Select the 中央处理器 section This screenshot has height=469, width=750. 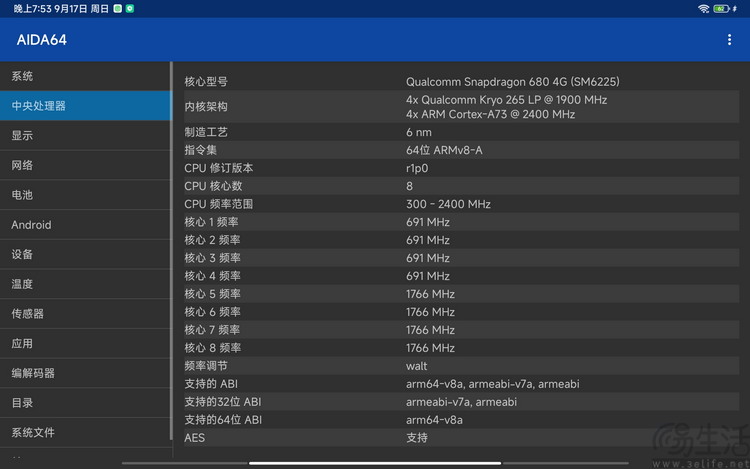pos(86,106)
